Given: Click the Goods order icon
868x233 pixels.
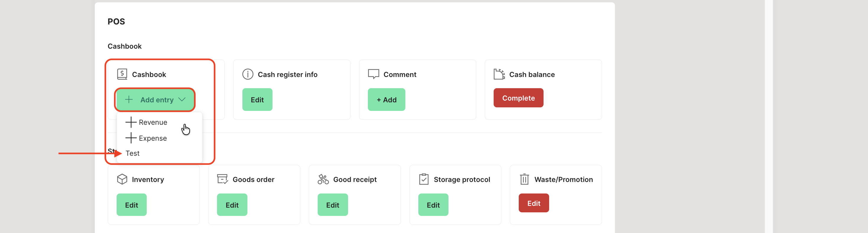Looking at the screenshot, I should [222, 179].
